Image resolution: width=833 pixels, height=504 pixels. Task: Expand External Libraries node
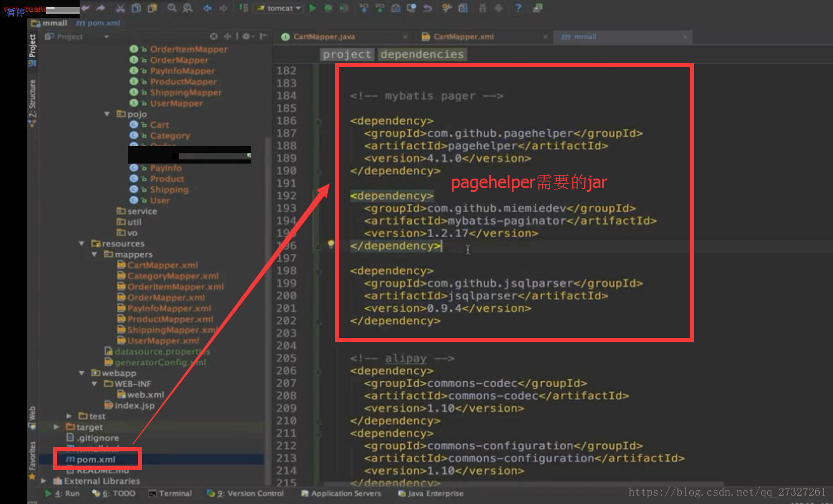coord(44,481)
